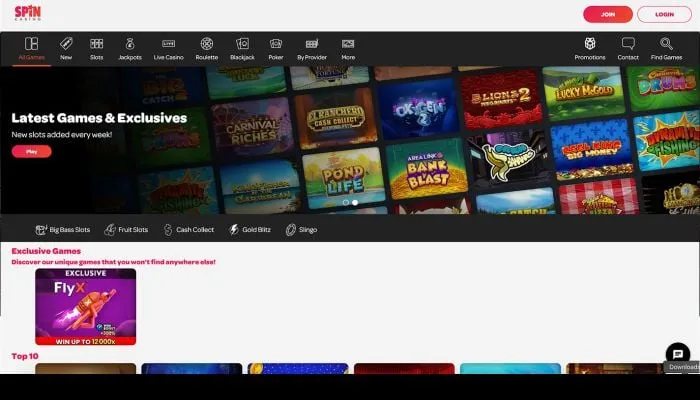The height and width of the screenshot is (400, 700).
Task: Open the More games icon
Action: pyautogui.click(x=348, y=43)
